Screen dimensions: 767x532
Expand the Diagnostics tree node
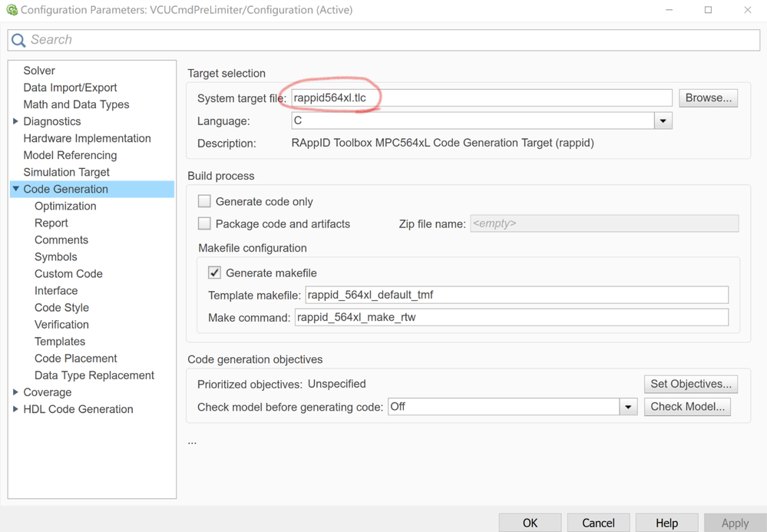[x=15, y=121]
